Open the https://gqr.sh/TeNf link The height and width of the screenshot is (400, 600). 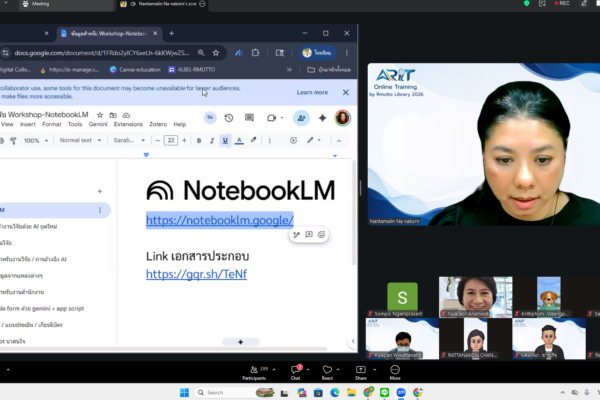pyautogui.click(x=196, y=274)
